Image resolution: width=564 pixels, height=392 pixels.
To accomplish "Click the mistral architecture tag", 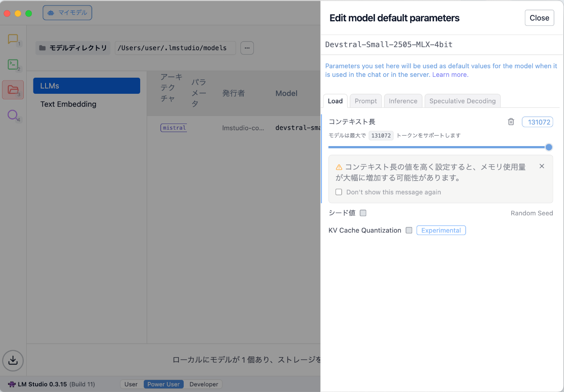I will click(174, 128).
